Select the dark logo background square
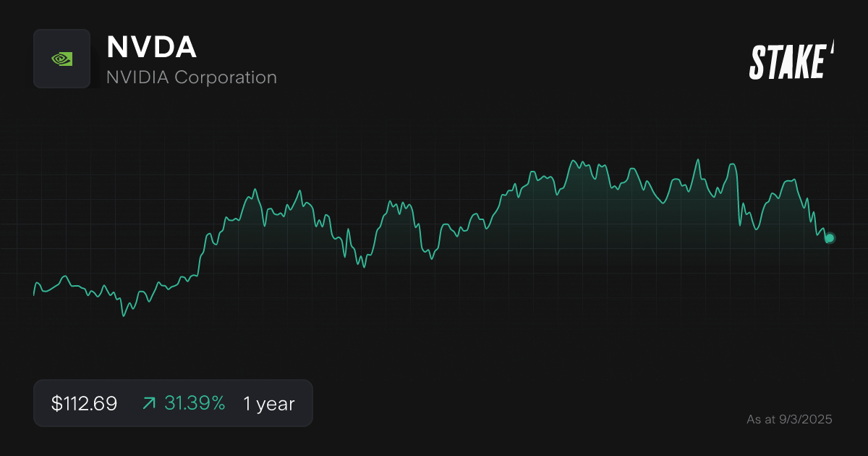The height and width of the screenshot is (456, 868). 62,59
